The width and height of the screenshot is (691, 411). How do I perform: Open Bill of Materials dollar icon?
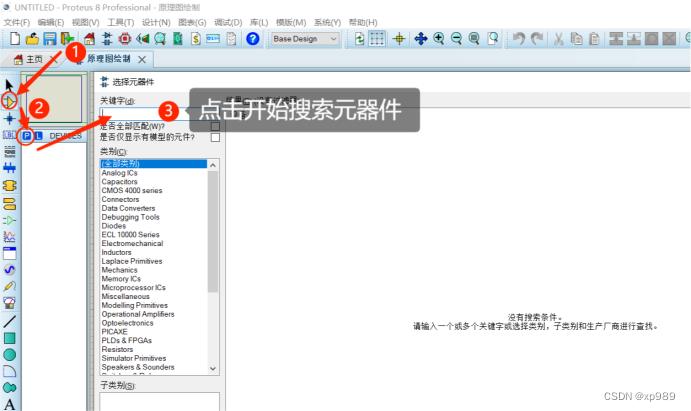click(x=196, y=39)
